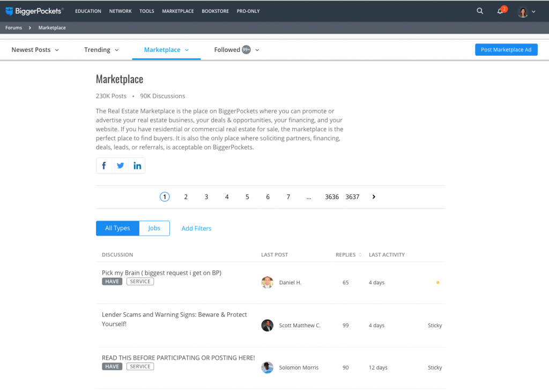Share the Marketplace on LinkedIn
Viewport: 549px width, 392px height.
(137, 165)
